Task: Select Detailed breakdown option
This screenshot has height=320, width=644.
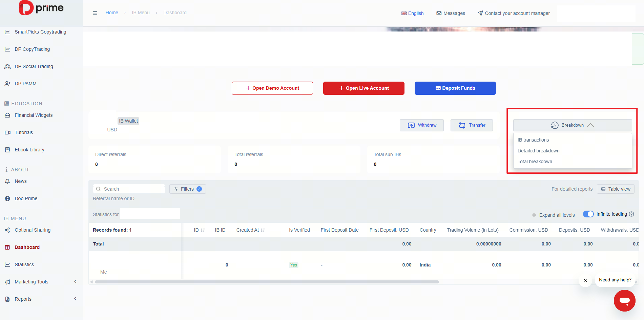Action: pyautogui.click(x=538, y=151)
